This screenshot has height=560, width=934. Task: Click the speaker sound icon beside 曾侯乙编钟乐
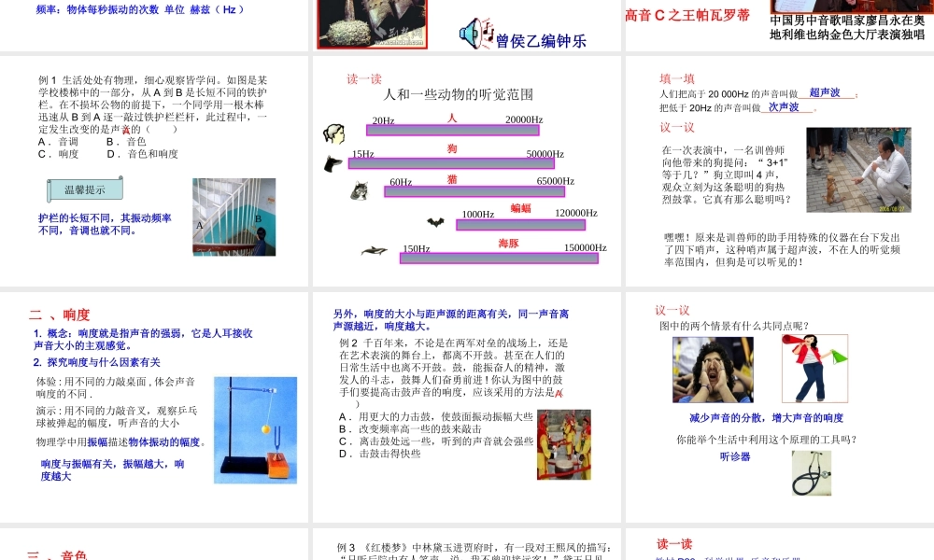click(x=476, y=34)
